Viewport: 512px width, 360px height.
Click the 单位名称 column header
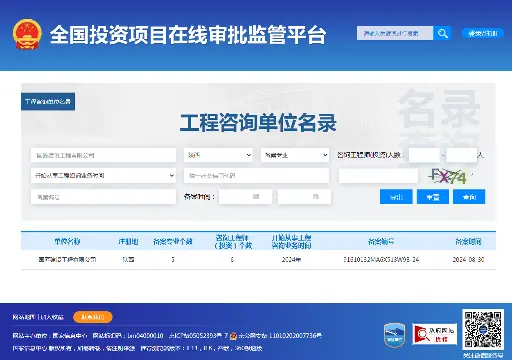[67, 241]
